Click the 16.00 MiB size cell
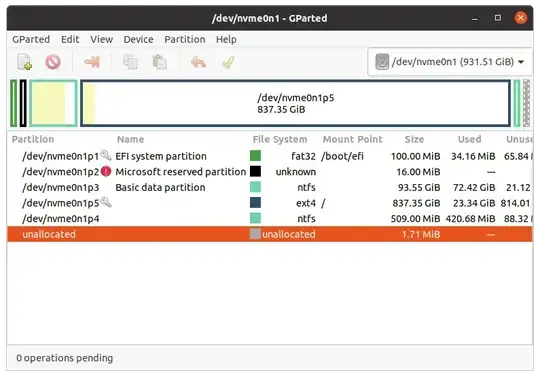540x377 pixels. (418, 171)
